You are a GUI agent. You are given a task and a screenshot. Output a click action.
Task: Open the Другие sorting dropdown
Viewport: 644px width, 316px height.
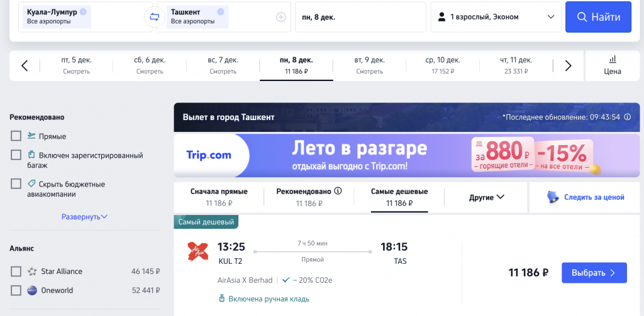pos(486,197)
